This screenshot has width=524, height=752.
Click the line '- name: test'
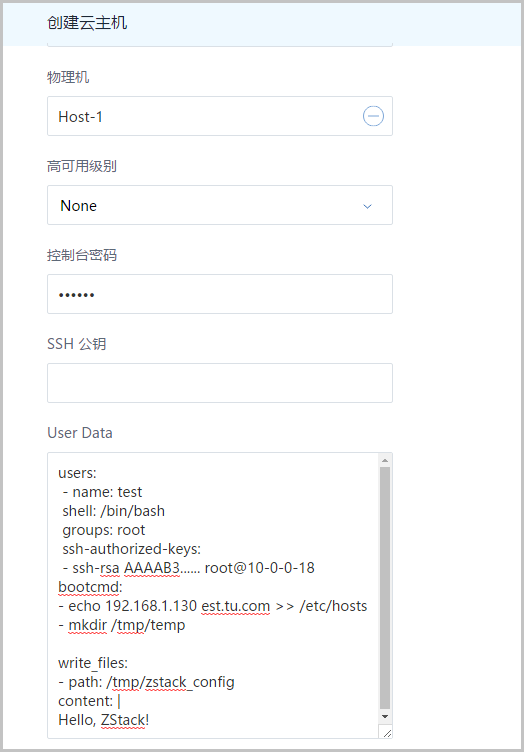102,492
